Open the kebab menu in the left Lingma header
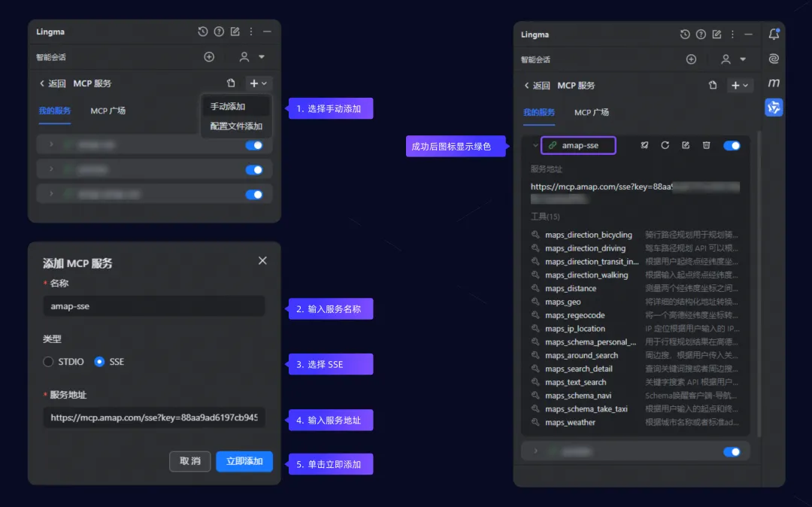Screen dimensions: 812x507 click(251, 32)
